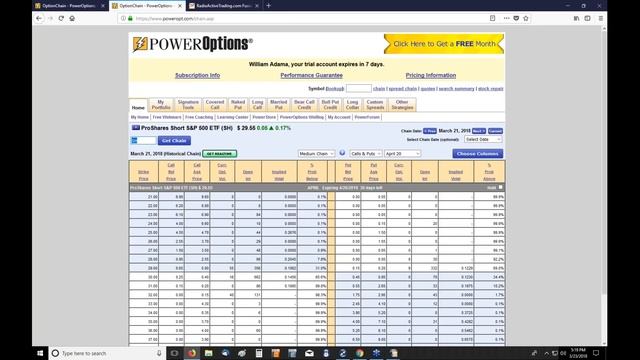
Task: Click the green padlock site security icon
Action: 130,18
